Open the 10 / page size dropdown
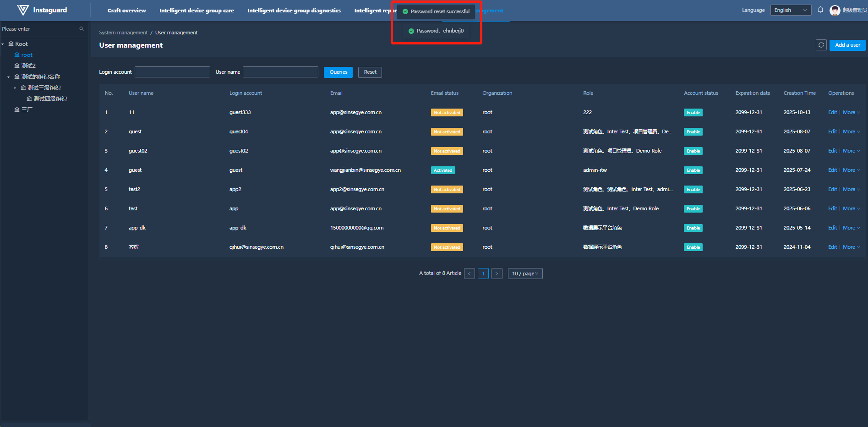This screenshot has width=868, height=427. tap(525, 274)
